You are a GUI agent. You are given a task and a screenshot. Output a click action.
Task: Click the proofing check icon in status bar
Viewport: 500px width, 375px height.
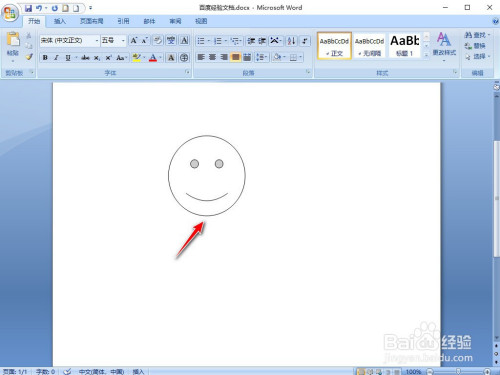[x=67, y=371]
